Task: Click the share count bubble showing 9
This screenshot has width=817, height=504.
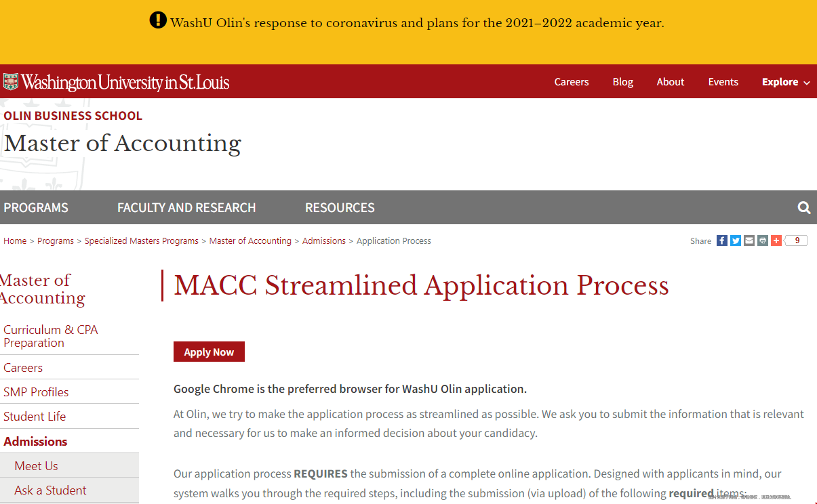Action: tap(797, 240)
